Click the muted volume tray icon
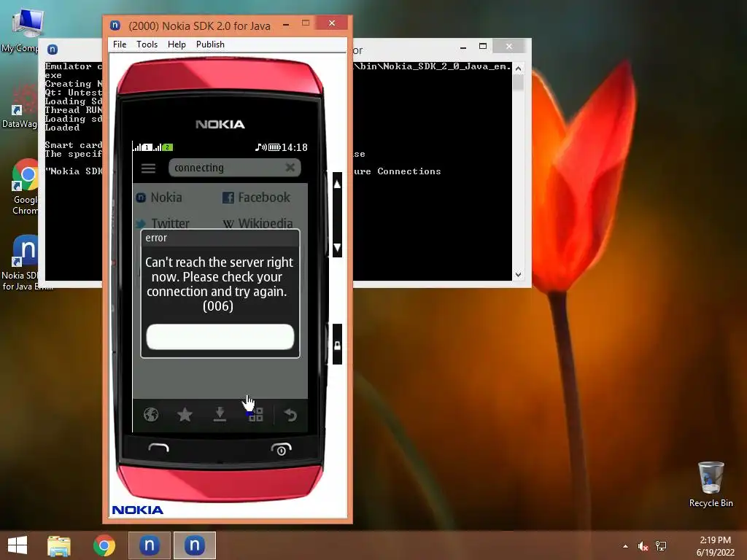This screenshot has height=560, width=747. [643, 546]
